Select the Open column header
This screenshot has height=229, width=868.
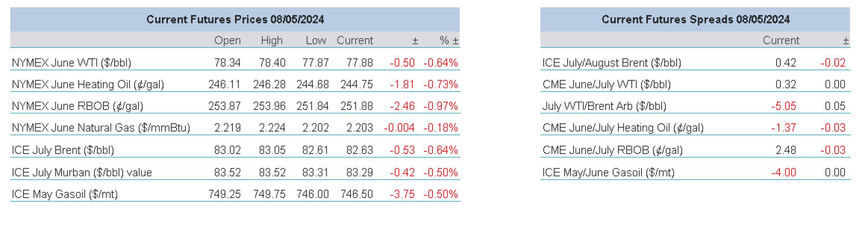pyautogui.click(x=228, y=41)
